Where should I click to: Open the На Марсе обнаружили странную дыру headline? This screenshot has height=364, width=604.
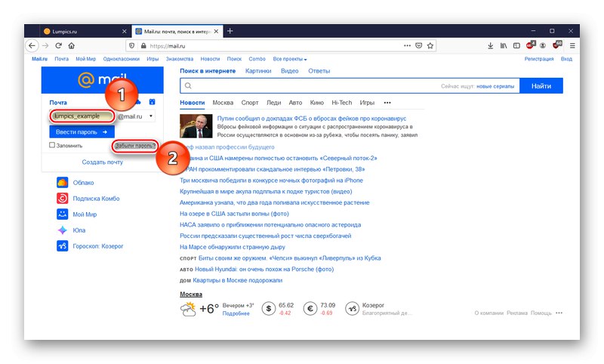click(x=233, y=247)
